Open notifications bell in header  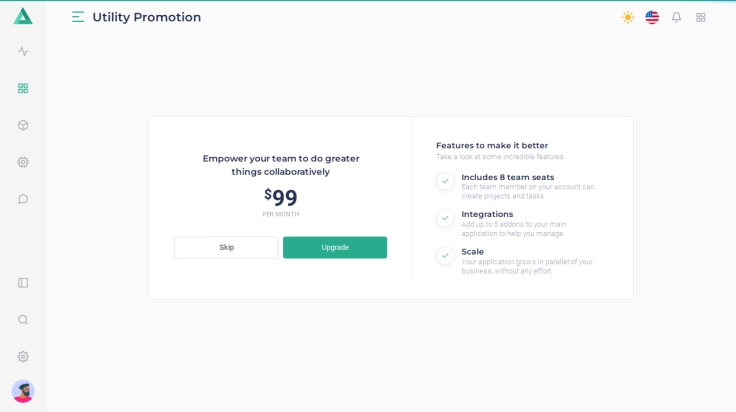[x=676, y=17]
